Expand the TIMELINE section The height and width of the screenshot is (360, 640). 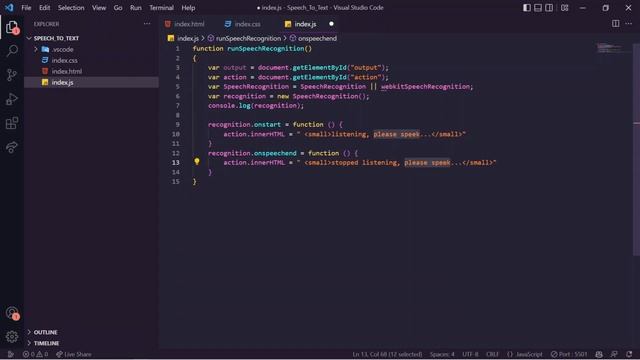[46, 343]
